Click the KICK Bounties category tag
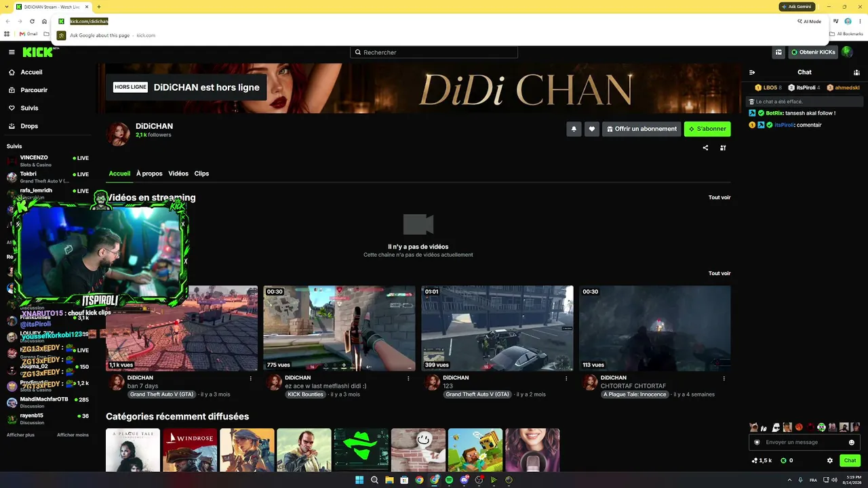Viewport: 868px width, 488px height. point(305,394)
